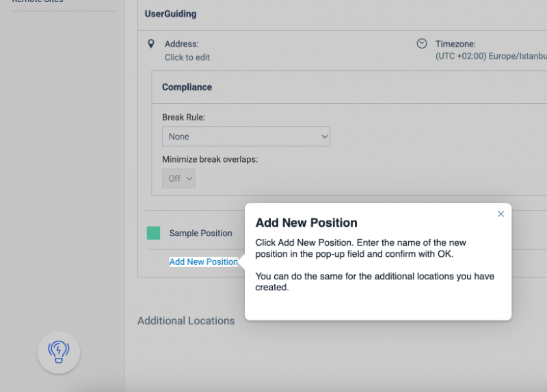
Task: Close the Add New Position tooltip
Action: coord(501,214)
